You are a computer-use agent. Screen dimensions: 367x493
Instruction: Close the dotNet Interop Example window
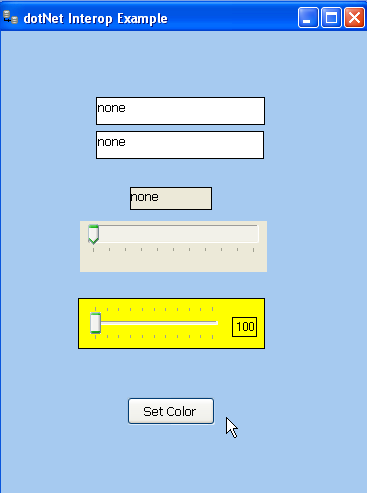point(354,18)
